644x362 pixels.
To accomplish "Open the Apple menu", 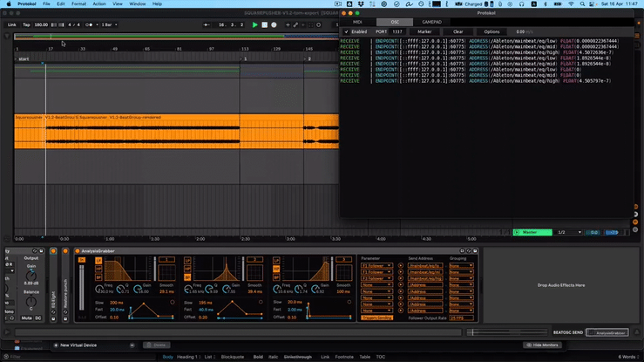I will click(9, 3).
